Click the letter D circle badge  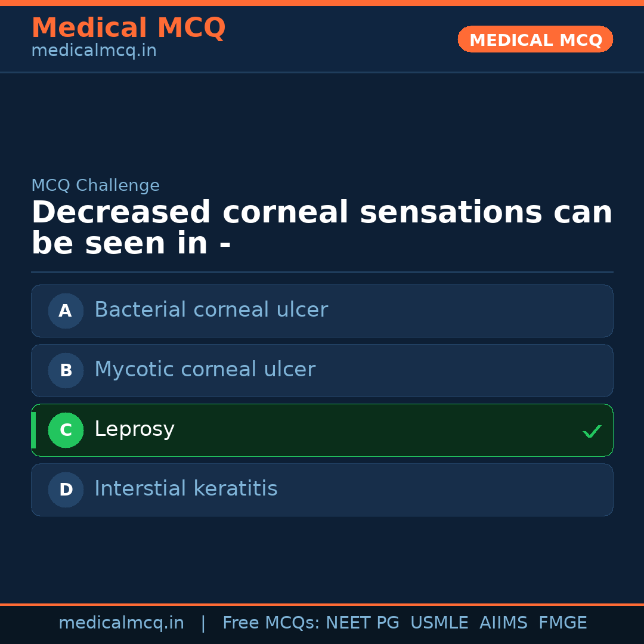66,490
